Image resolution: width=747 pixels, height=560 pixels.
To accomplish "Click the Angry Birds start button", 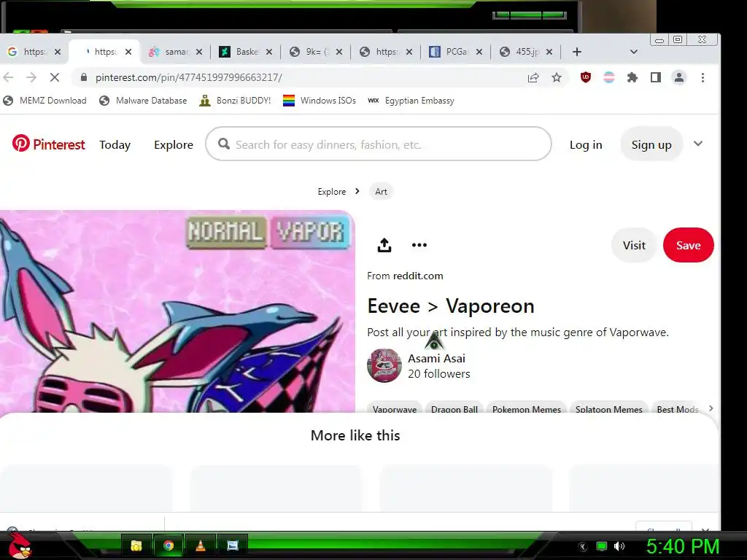I will coord(19,545).
